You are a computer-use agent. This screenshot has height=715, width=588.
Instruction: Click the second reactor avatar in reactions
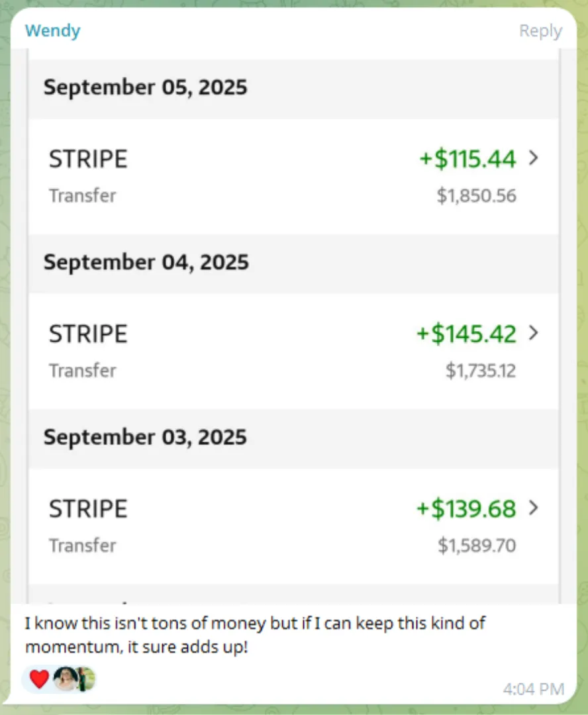[x=85, y=679]
